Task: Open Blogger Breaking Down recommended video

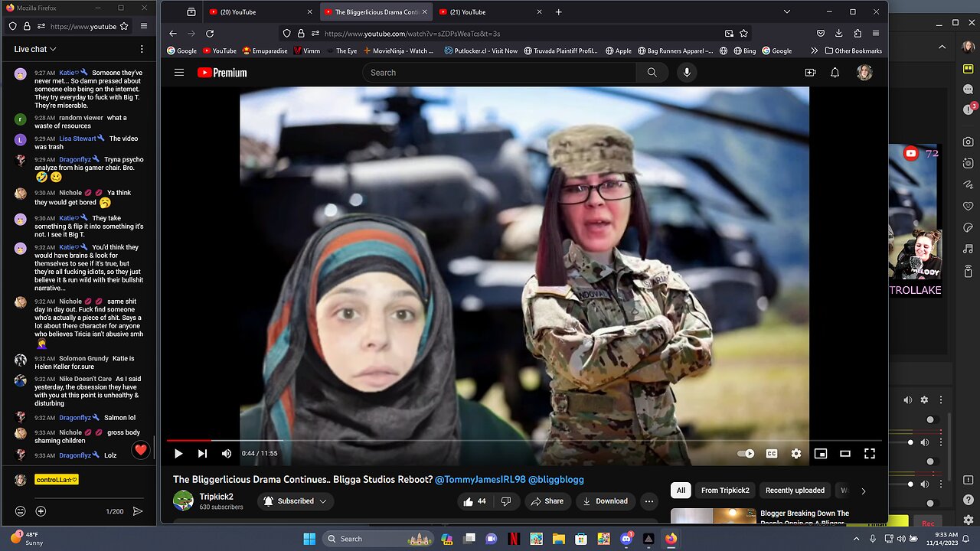Action: pos(804,517)
